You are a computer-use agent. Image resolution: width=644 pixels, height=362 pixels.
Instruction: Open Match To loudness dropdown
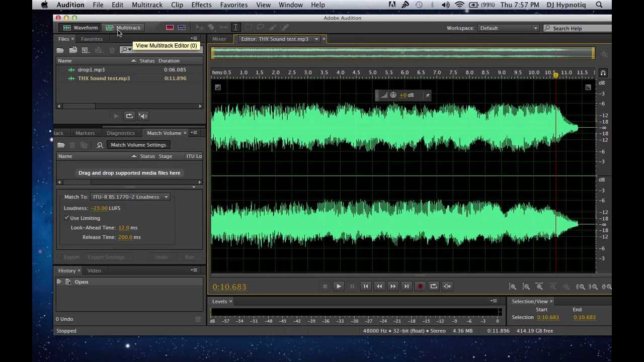(130, 197)
